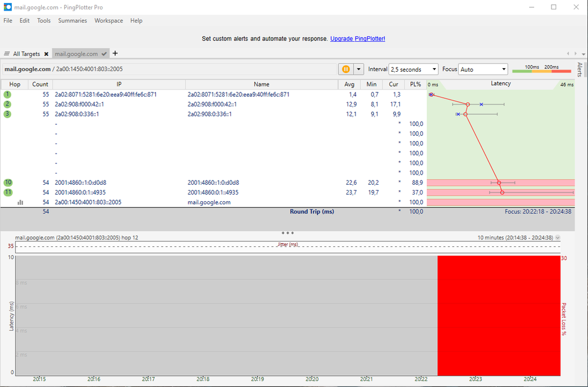This screenshot has height=387, width=588.
Task: Click the green status circle for hop 11
Action: coord(8,192)
